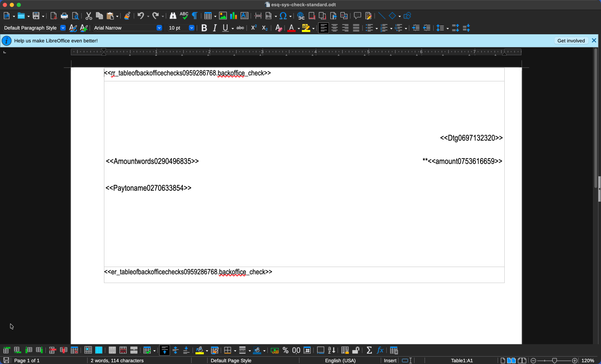Click the Clone Formatting paintbrush icon
The width and height of the screenshot is (601, 364).
click(127, 16)
